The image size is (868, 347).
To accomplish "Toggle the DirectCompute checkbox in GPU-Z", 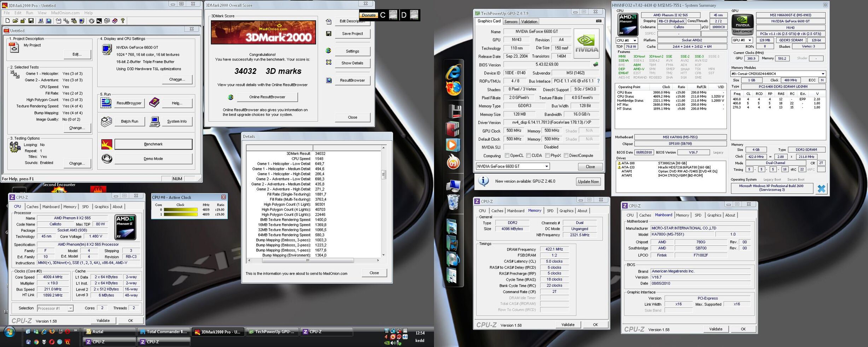I will tap(566, 155).
